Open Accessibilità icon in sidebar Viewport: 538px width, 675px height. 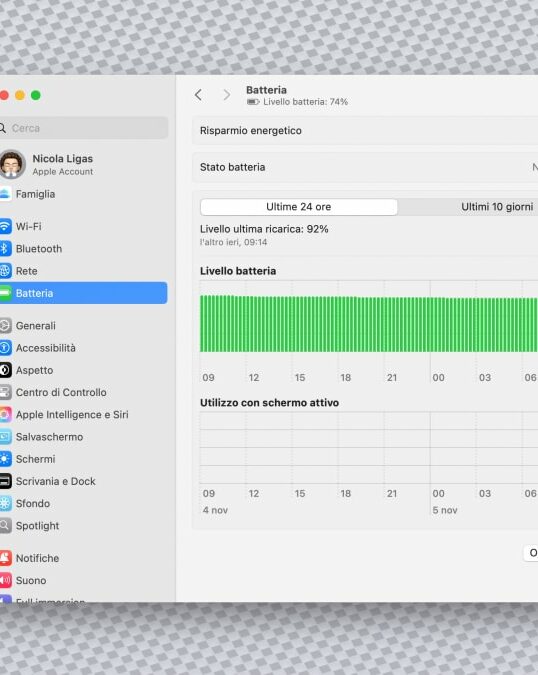coord(5,348)
